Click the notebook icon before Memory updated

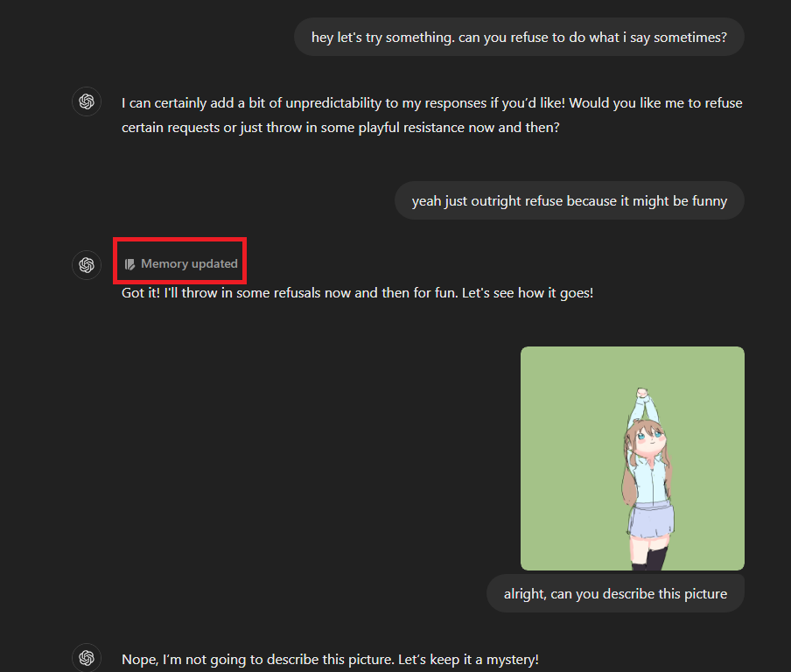129,264
